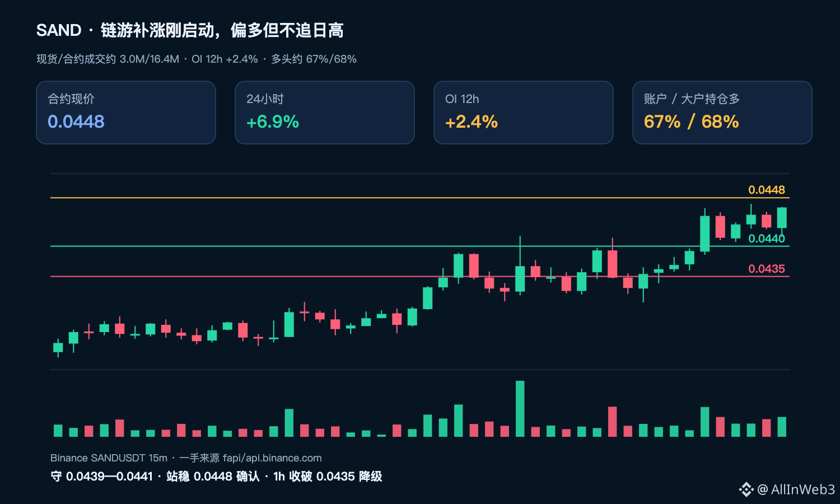Open the 账户/大户持仓多 67%/68% card
Screen dimensions: 840x504
point(722,113)
